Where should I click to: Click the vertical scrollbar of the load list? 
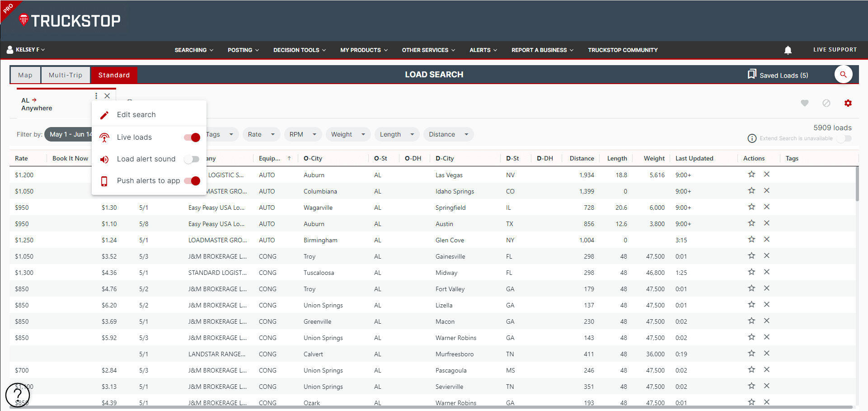(x=857, y=184)
